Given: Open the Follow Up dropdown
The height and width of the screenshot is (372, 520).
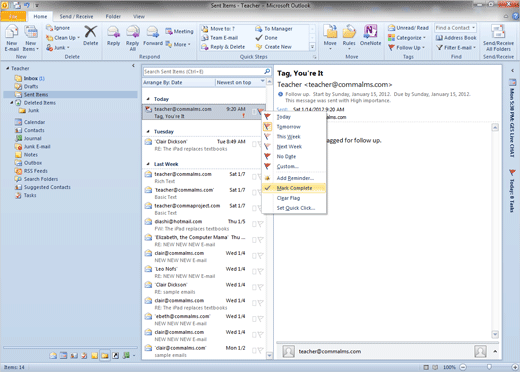Looking at the screenshot, I should click(x=407, y=48).
